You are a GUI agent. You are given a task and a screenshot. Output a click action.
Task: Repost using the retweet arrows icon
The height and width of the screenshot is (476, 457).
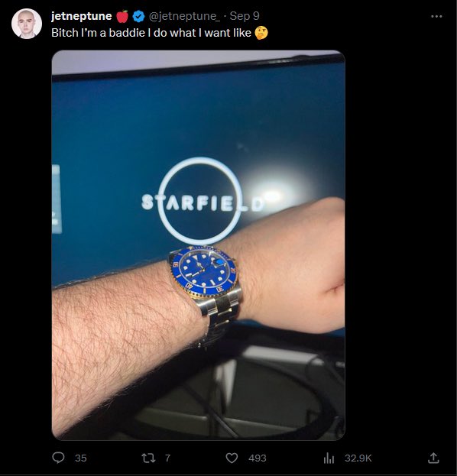pyautogui.click(x=148, y=458)
